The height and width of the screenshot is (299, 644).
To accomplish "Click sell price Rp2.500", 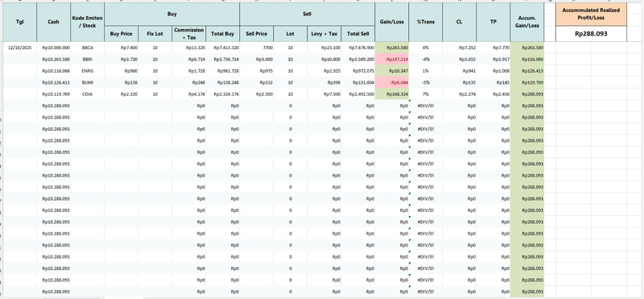I will pos(256,93).
